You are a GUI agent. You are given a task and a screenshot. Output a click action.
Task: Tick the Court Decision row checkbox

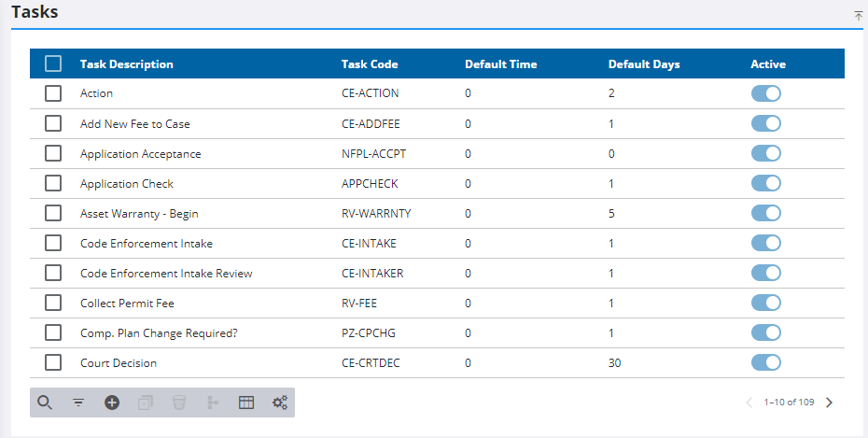coord(53,362)
